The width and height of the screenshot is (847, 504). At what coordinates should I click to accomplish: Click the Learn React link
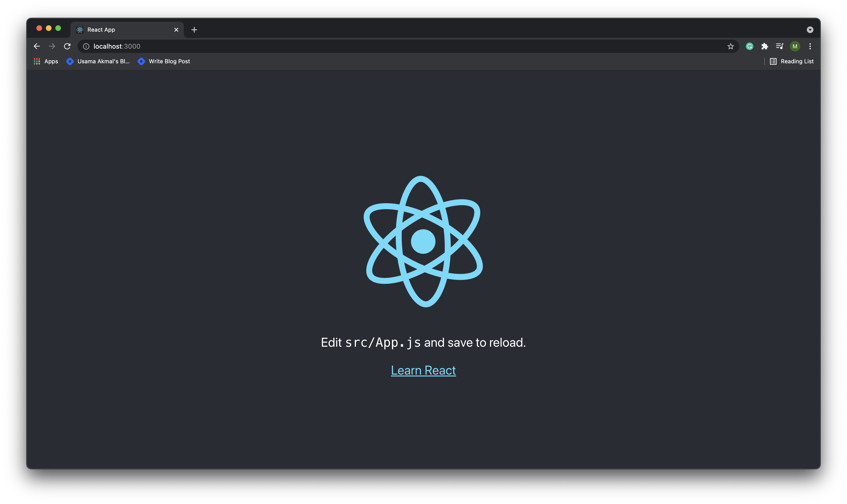(x=423, y=370)
